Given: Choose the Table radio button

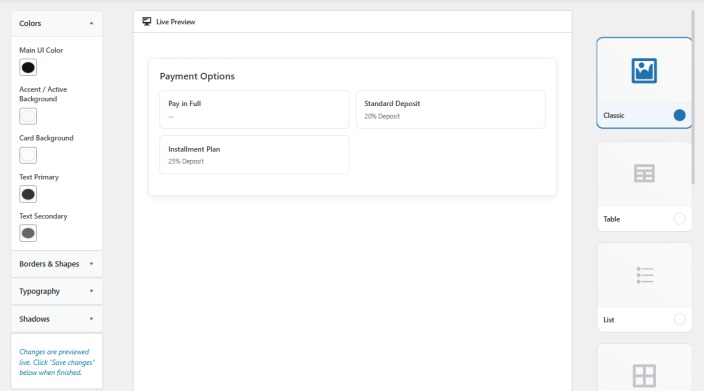Looking at the screenshot, I should [679, 219].
